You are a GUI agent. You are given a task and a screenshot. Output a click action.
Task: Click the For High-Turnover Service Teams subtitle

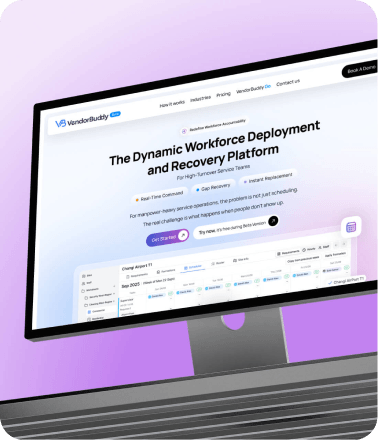[213, 172]
